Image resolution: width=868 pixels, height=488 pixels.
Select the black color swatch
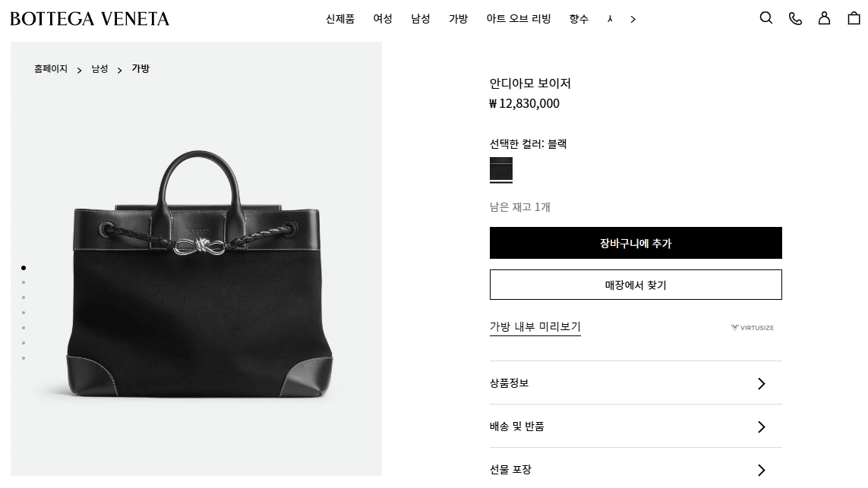(x=501, y=169)
